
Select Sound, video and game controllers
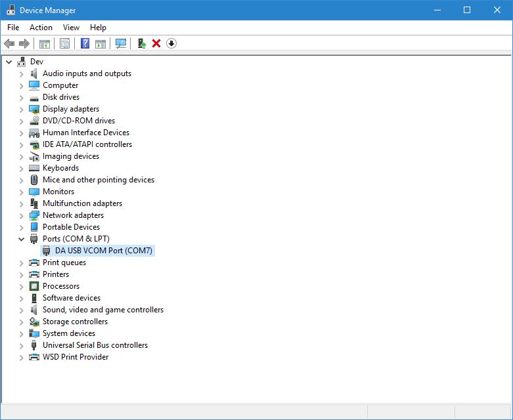click(102, 310)
